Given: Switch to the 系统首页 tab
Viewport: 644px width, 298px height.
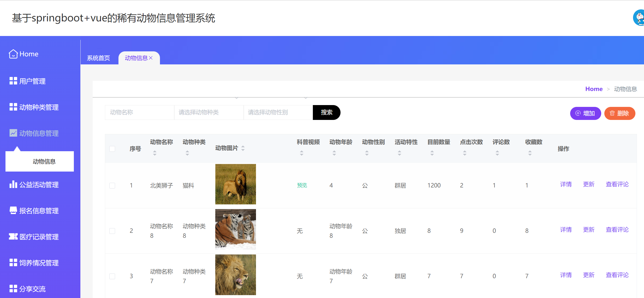Looking at the screenshot, I should [x=98, y=58].
